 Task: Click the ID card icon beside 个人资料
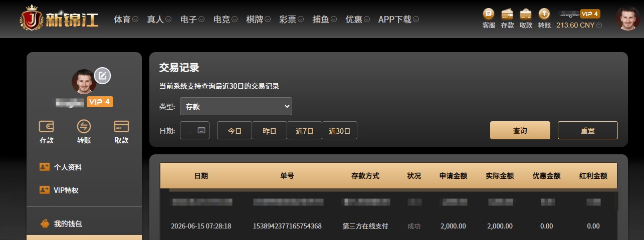[45, 167]
